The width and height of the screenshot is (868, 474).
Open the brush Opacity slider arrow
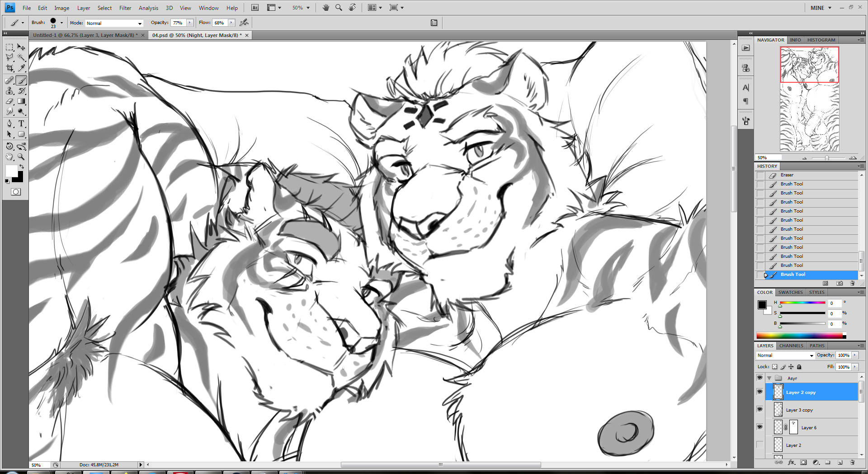click(190, 23)
